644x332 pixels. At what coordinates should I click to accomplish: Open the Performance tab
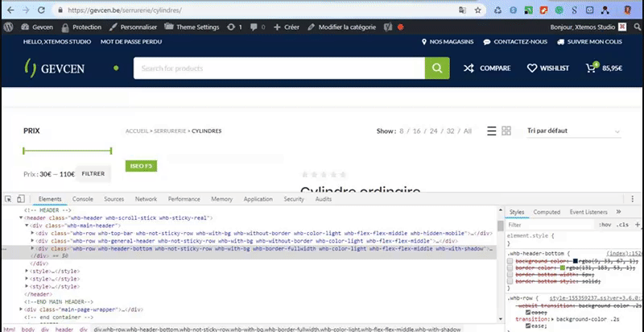[184, 199]
